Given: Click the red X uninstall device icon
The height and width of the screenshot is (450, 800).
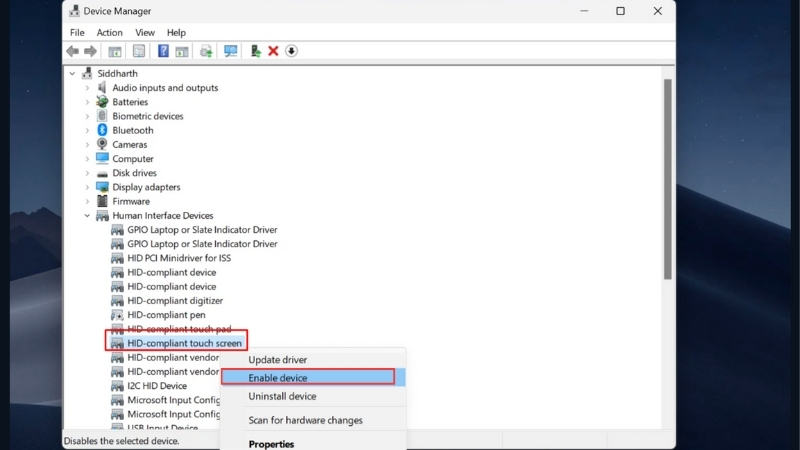Looking at the screenshot, I should (273, 51).
